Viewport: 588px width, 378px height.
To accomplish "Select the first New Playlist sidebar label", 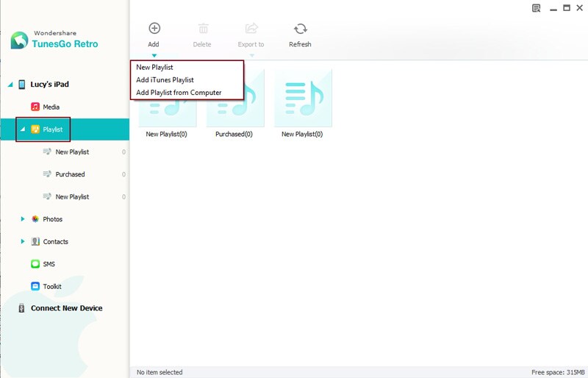I will [72, 152].
